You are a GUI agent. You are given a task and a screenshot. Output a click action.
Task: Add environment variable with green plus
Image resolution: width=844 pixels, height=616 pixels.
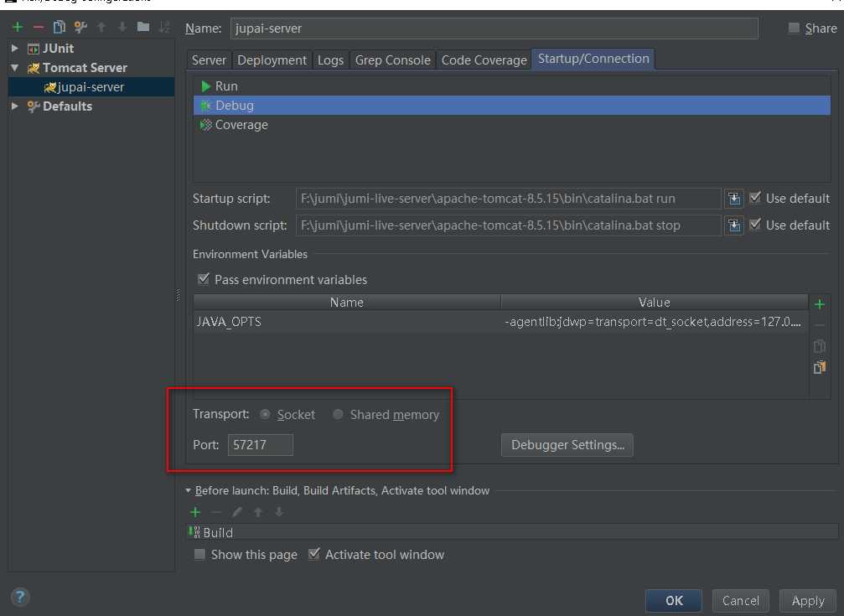(819, 305)
